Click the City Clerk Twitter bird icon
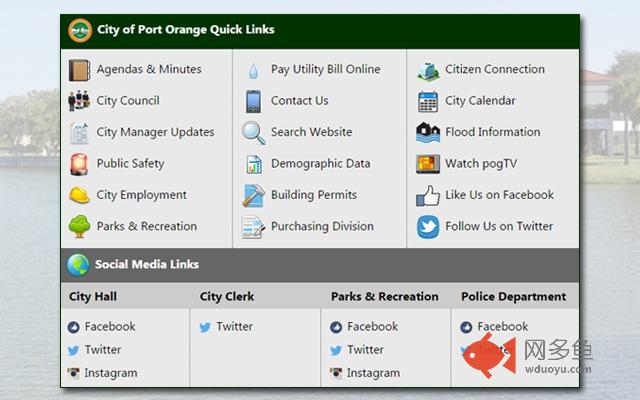 coord(205,327)
